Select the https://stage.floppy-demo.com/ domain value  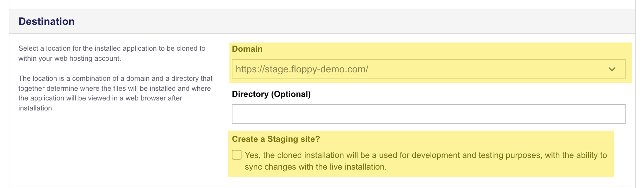[302, 69]
